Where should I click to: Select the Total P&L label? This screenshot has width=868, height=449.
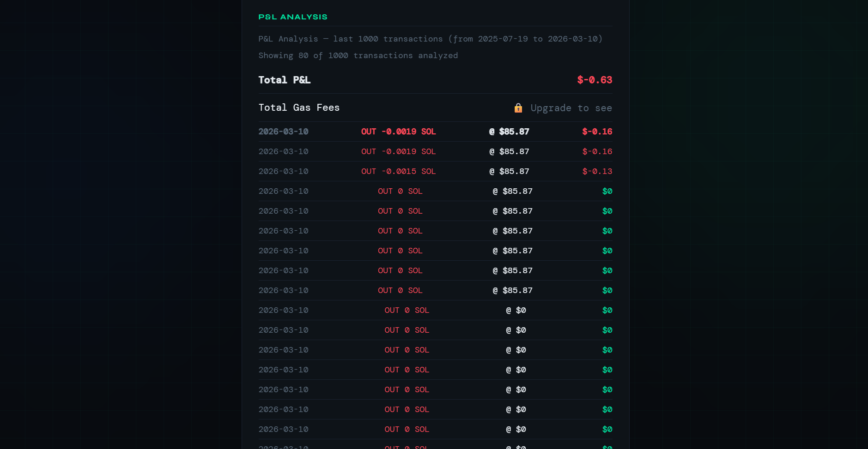[285, 80]
